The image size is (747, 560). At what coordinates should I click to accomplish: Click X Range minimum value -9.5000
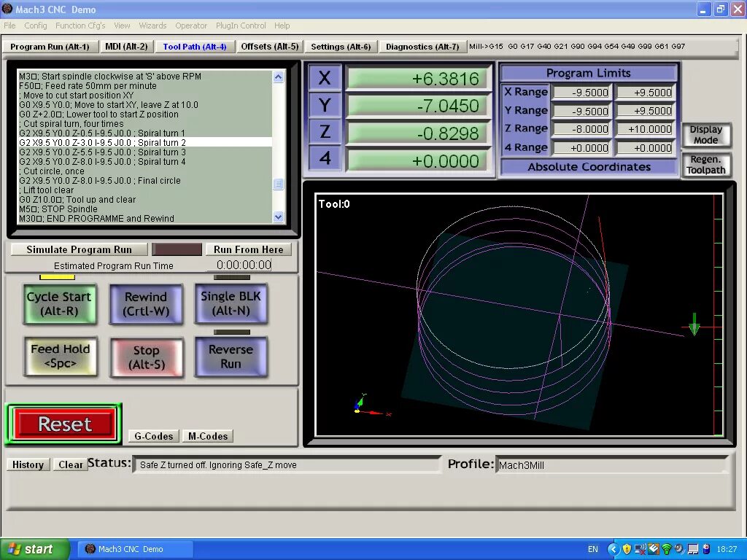click(581, 93)
